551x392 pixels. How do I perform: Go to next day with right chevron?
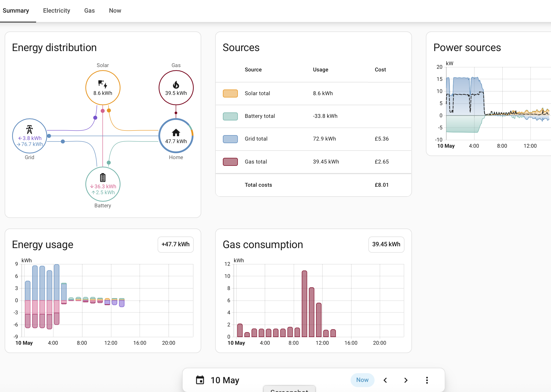coord(406,380)
